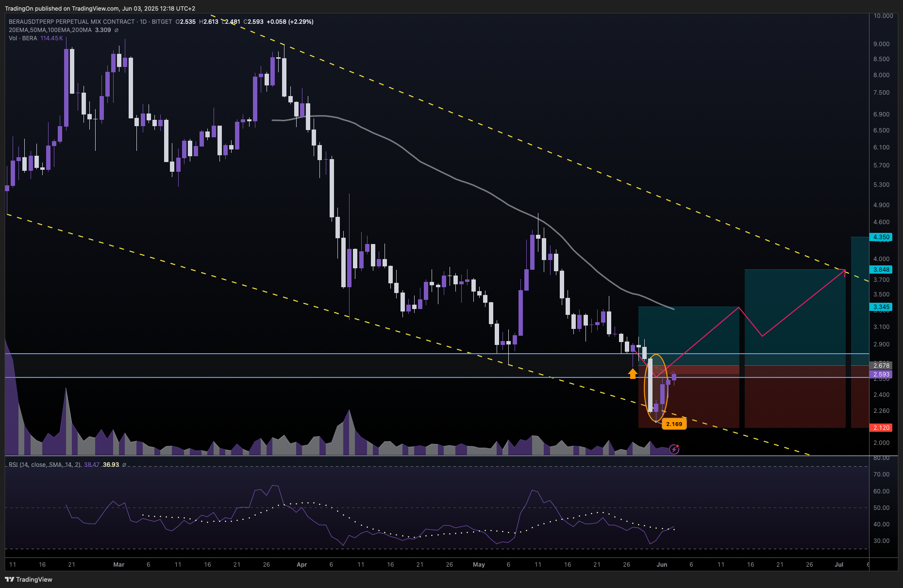Click the 7.500 price axis label
The width and height of the screenshot is (903, 588).
(882, 93)
